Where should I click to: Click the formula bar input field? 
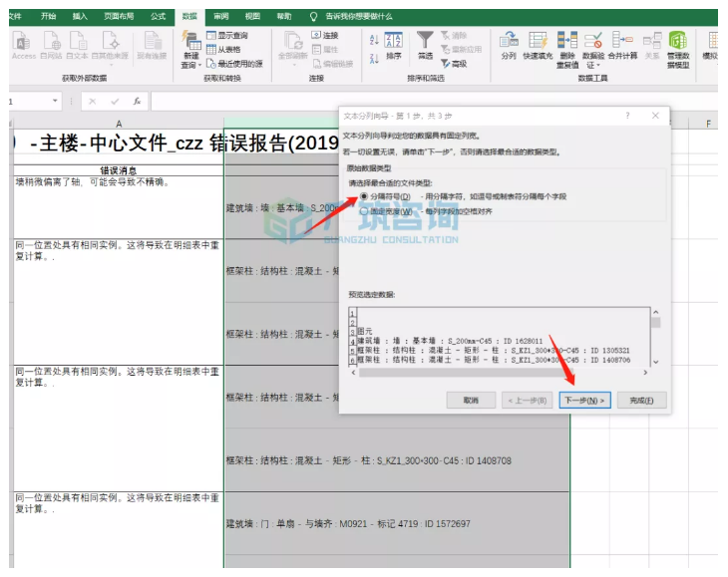click(434, 101)
